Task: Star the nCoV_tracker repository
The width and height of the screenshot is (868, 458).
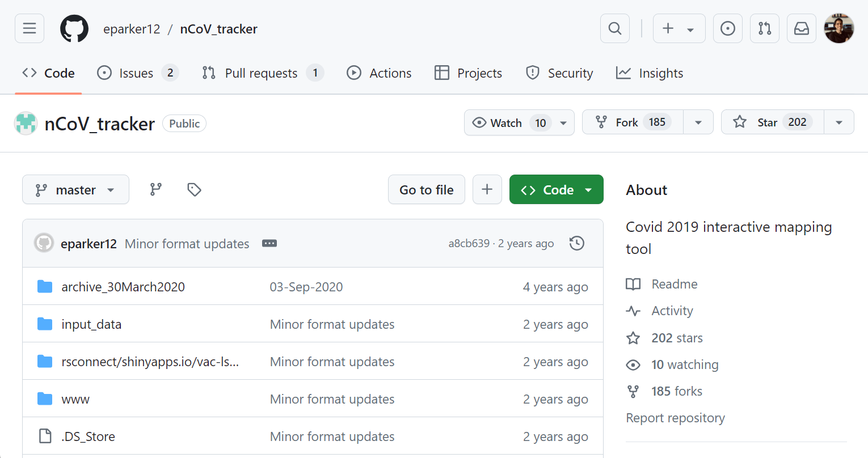Action: pos(772,122)
